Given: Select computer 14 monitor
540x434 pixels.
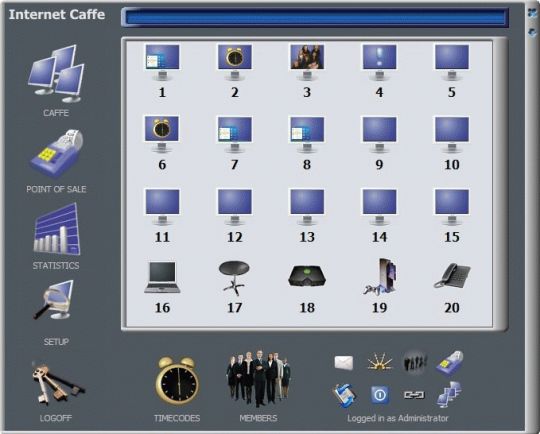Looking at the screenshot, I should click(379, 207).
